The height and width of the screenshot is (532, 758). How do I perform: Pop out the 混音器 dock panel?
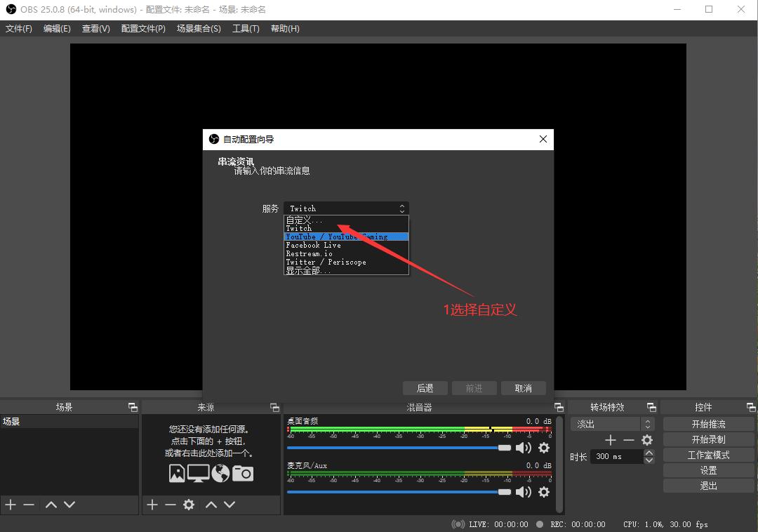(x=559, y=407)
